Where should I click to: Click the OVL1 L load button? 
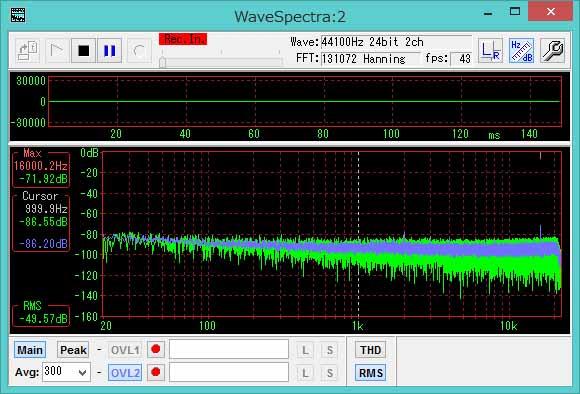click(305, 350)
